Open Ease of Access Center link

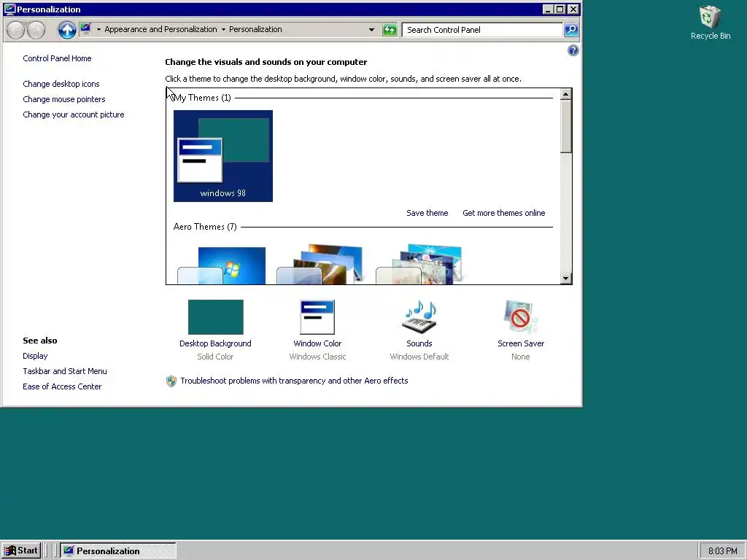tap(62, 386)
